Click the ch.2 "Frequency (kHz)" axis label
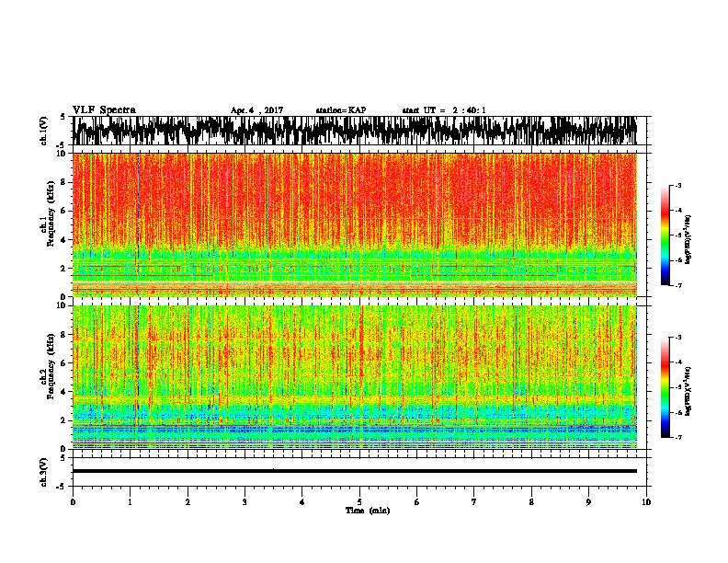728x563 pixels. coord(51,366)
